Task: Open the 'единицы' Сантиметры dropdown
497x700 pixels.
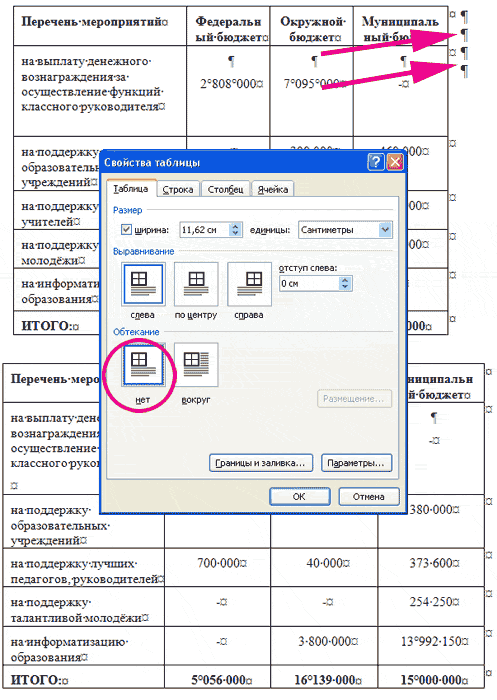Action: point(385,230)
